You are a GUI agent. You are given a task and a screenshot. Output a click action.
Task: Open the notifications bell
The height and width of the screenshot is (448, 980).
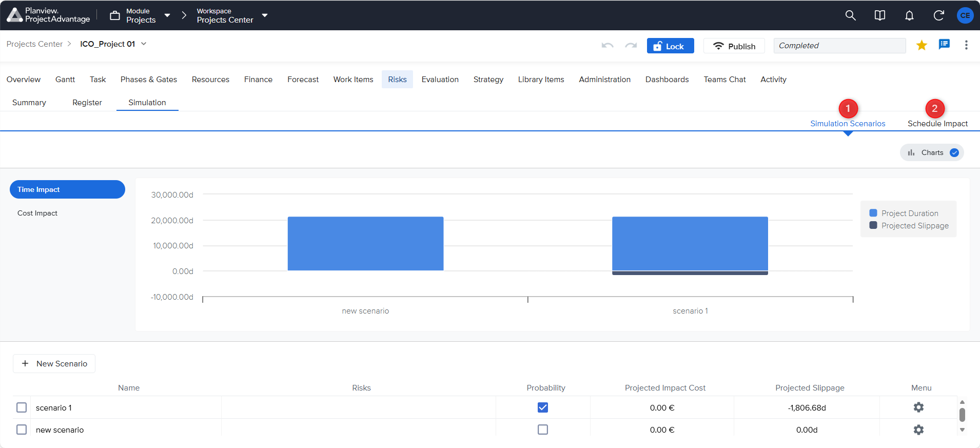click(x=909, y=15)
